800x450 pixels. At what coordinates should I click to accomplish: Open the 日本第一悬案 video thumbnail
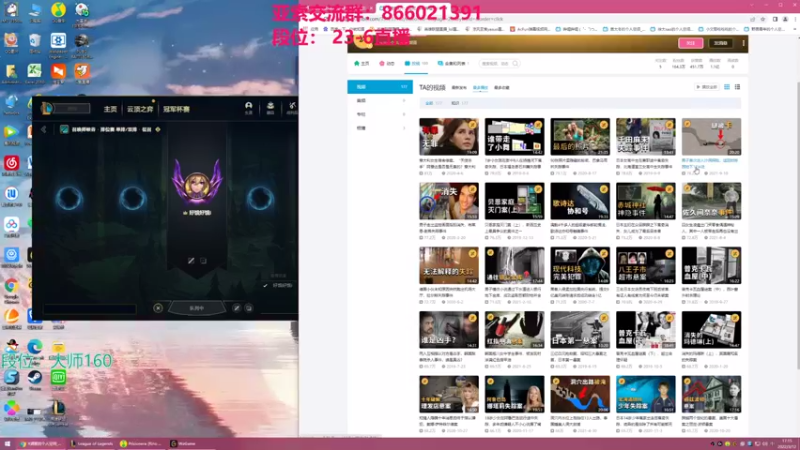[580, 330]
